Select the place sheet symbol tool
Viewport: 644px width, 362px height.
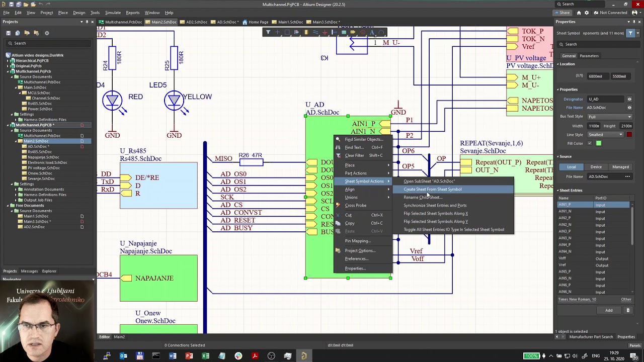344,32
